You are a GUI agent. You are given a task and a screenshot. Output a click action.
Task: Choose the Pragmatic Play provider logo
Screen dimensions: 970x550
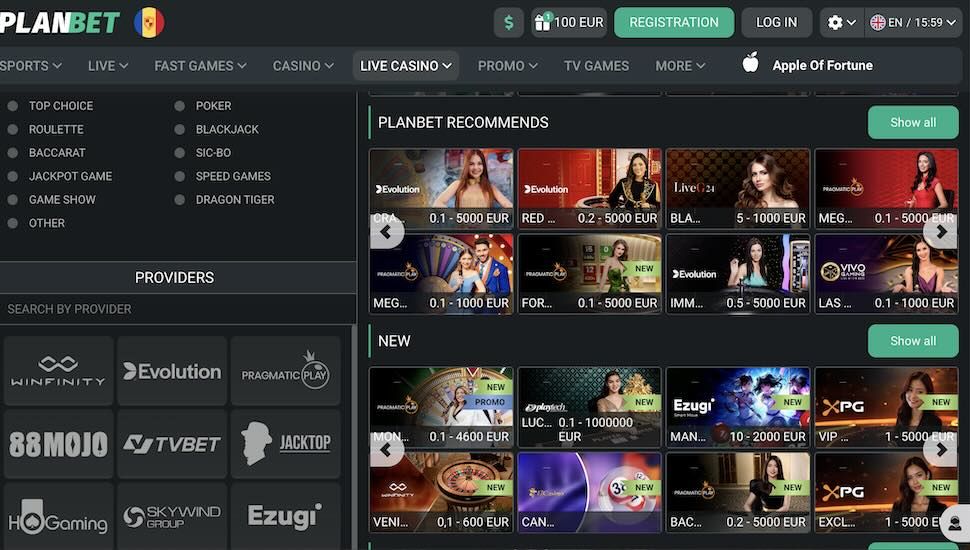coord(286,371)
